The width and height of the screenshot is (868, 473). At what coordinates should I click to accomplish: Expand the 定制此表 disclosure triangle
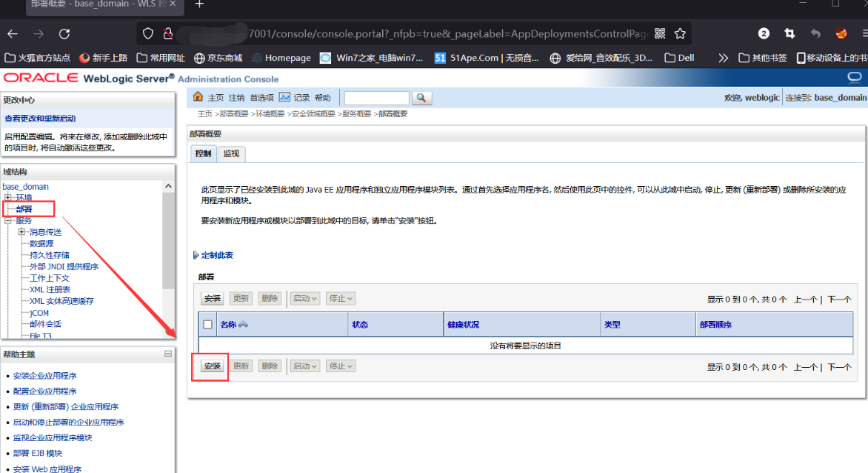[196, 255]
